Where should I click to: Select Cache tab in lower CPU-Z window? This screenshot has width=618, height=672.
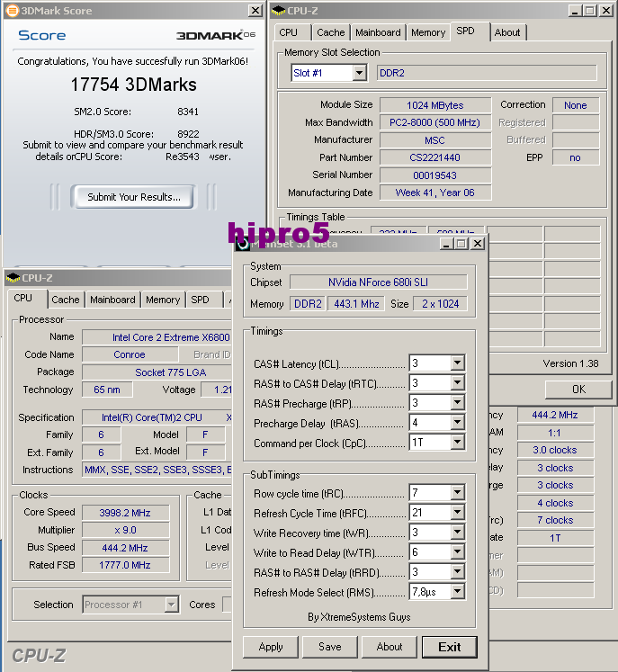coord(66,300)
